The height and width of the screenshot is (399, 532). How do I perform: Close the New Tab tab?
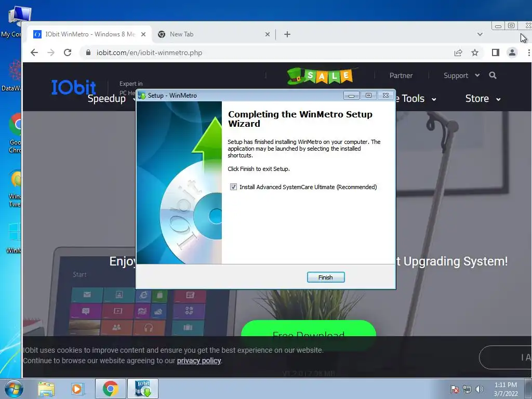268,34
